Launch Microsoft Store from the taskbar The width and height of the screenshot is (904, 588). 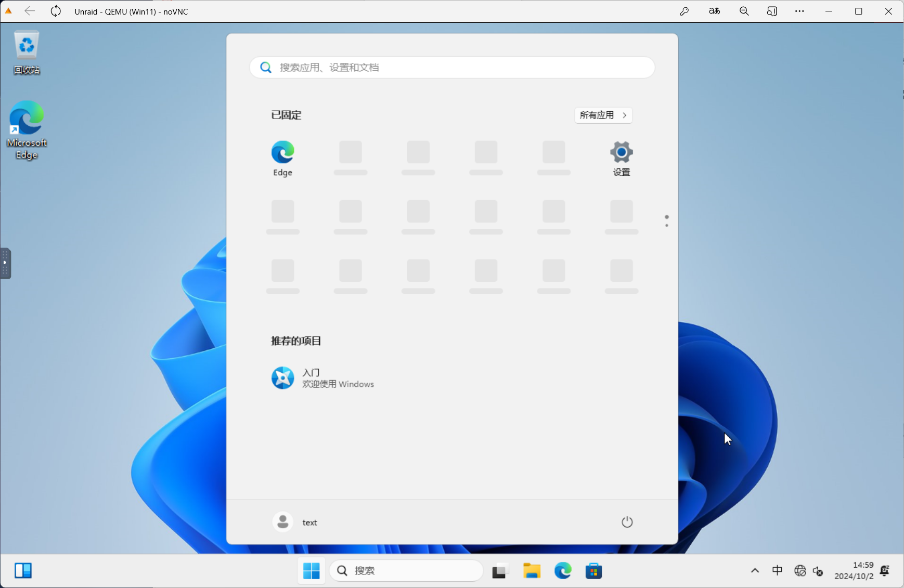point(593,571)
